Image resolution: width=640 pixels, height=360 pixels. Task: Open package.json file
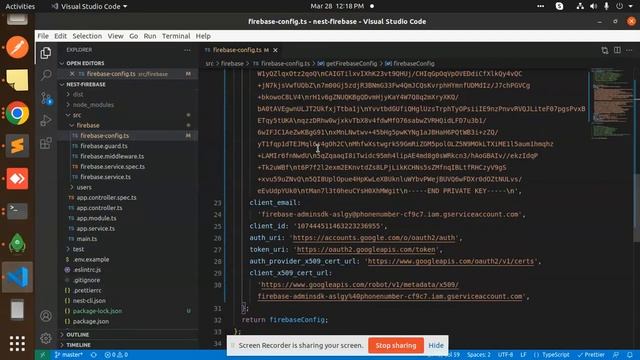click(x=91, y=321)
